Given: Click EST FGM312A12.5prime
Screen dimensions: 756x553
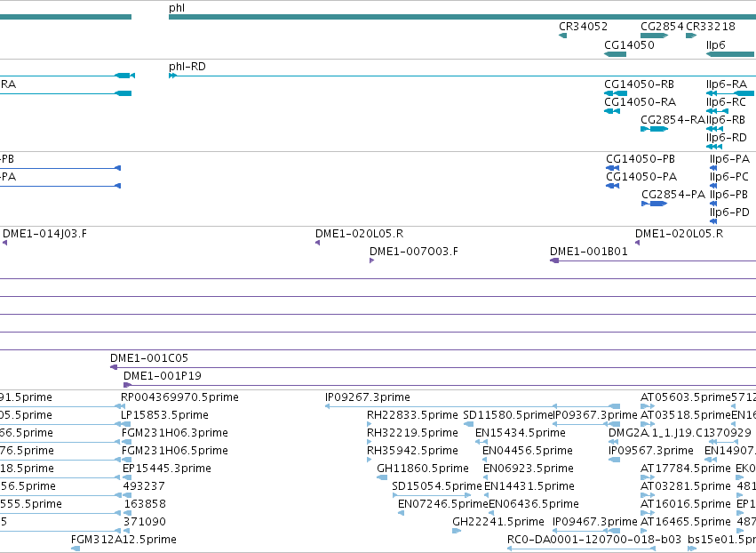Looking at the screenshot, I should pyautogui.click(x=123, y=540).
